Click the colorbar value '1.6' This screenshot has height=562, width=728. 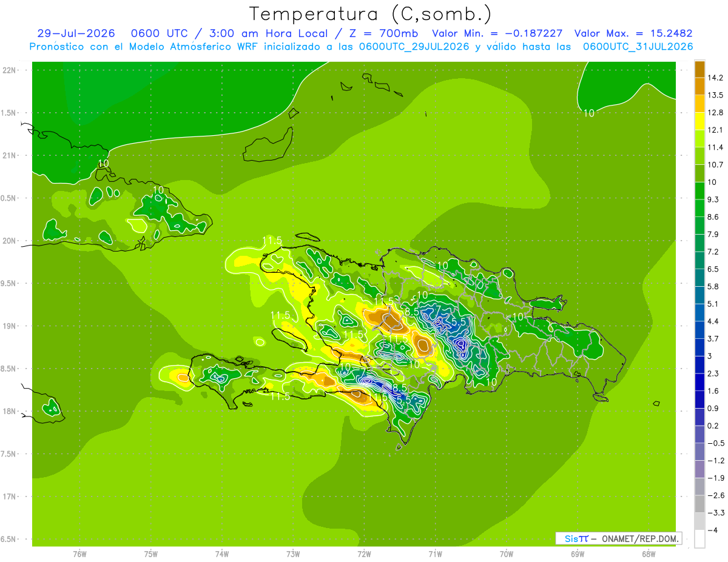pos(713,391)
